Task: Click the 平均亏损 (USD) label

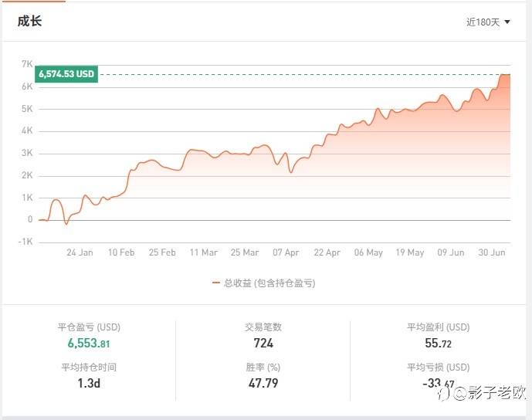Action: click(x=438, y=367)
